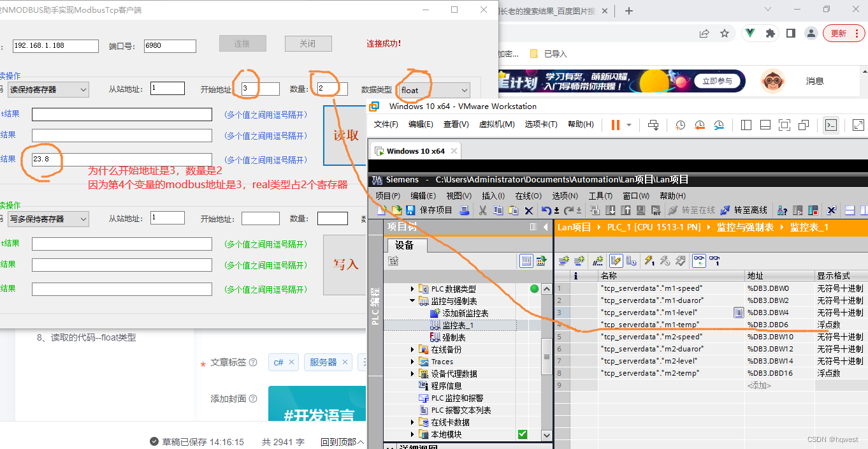Click 转至离线 in TIA toolbar
Image resolution: width=868 pixels, height=449 pixels.
pyautogui.click(x=744, y=210)
